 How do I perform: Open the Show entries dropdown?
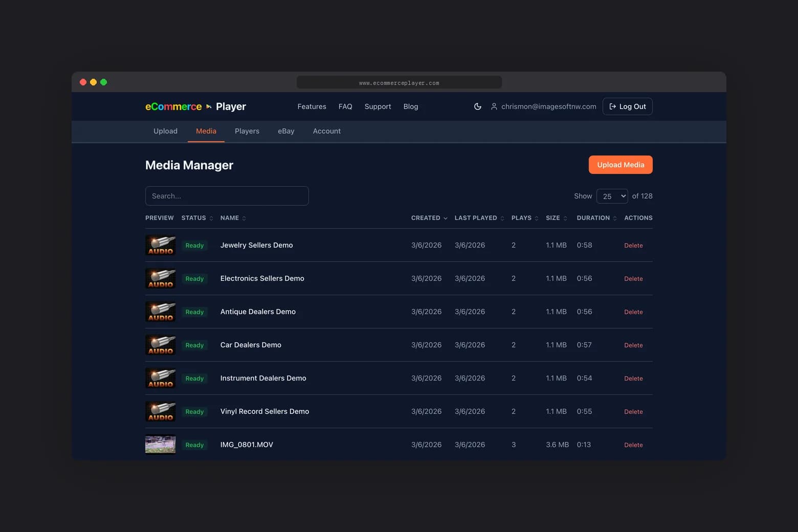click(x=612, y=196)
